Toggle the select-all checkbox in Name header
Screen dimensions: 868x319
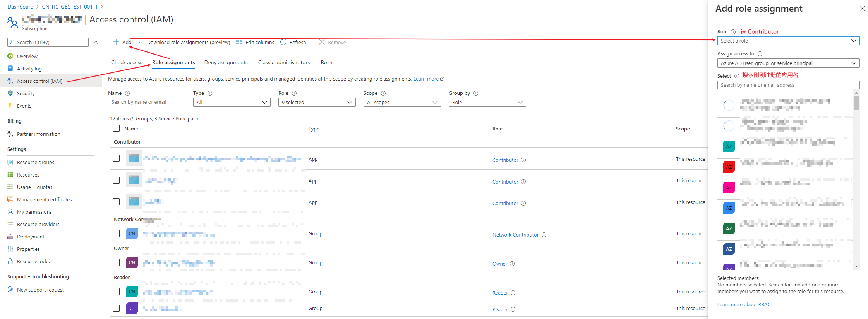click(116, 128)
